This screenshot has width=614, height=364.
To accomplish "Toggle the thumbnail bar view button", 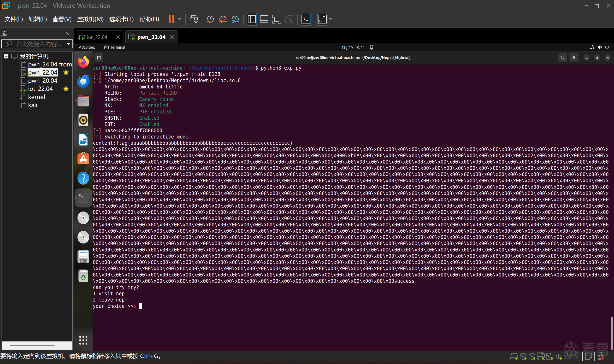I will (264, 19).
